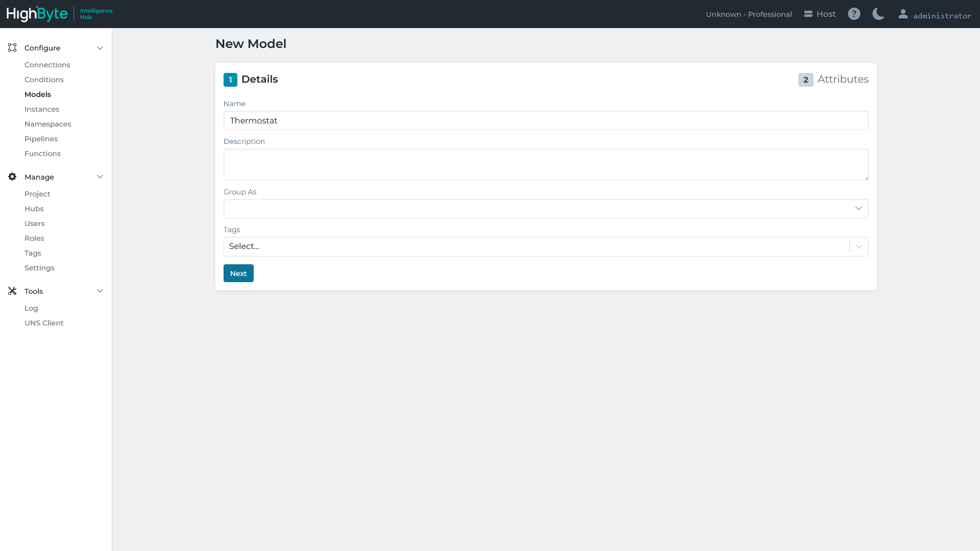The height and width of the screenshot is (551, 980).
Task: Collapse the Manage section chevron
Action: (100, 177)
